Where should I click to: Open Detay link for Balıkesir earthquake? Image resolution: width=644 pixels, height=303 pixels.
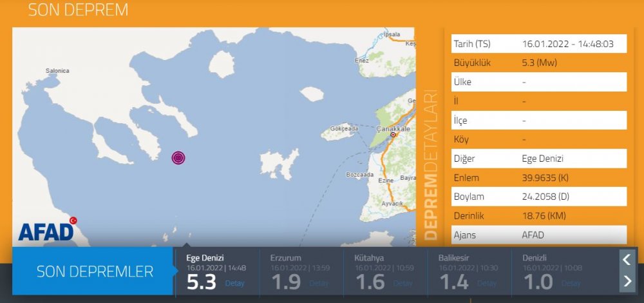[x=487, y=283]
